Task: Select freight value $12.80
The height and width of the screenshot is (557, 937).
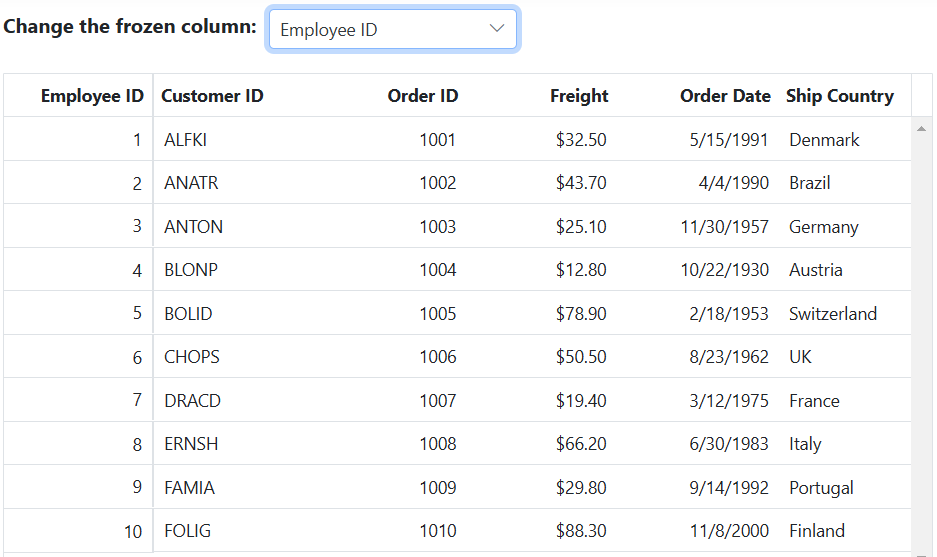Action: point(581,270)
